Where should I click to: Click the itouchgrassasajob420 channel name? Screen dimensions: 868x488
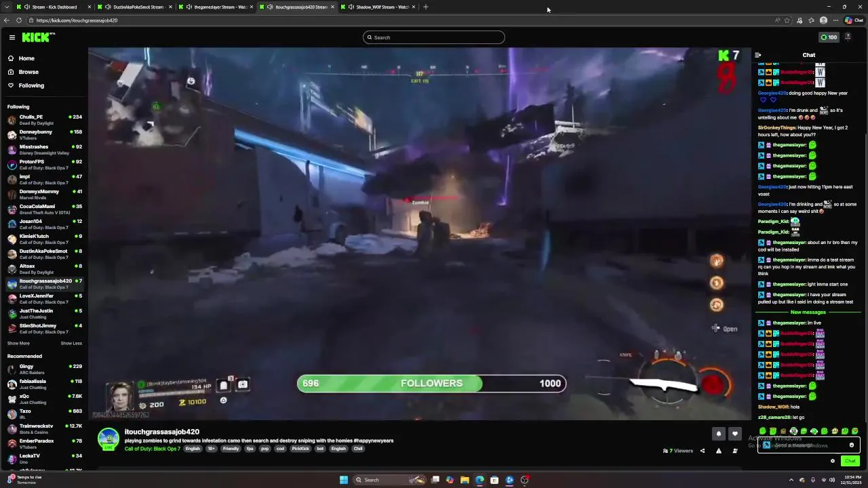(x=162, y=432)
